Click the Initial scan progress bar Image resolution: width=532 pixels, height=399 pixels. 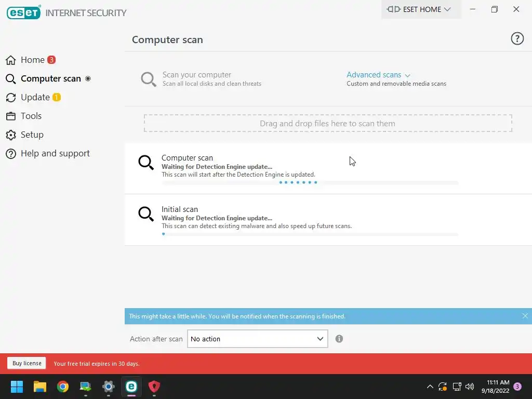point(310,234)
